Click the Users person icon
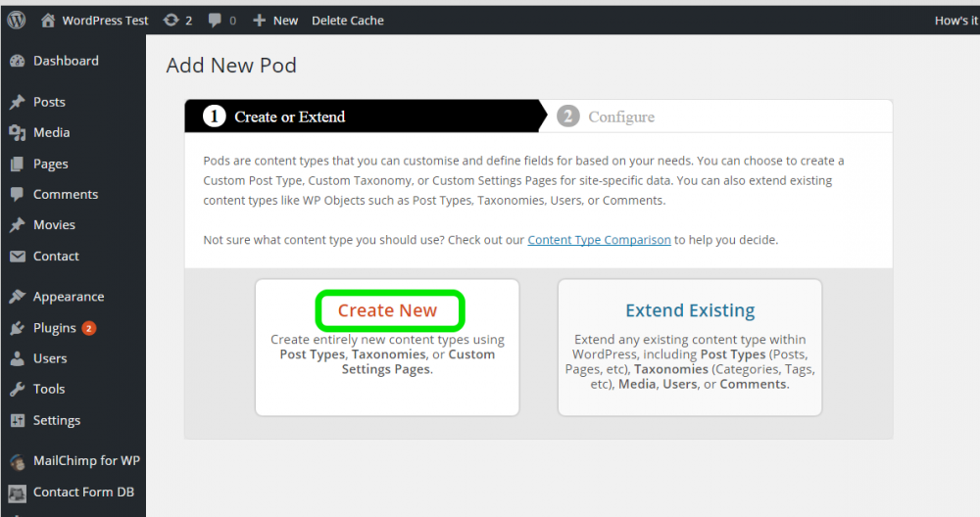The width and height of the screenshot is (980, 517). [18, 358]
